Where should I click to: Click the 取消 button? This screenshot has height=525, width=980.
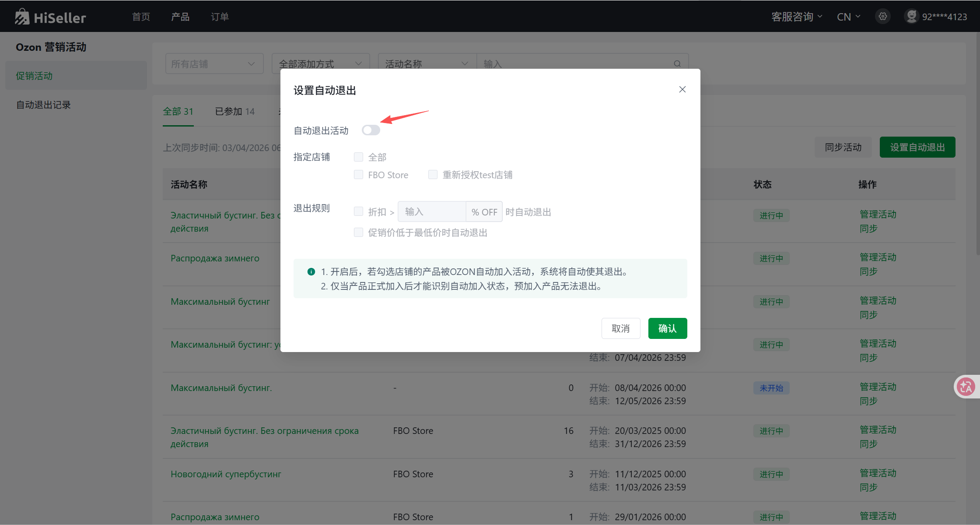tap(620, 328)
